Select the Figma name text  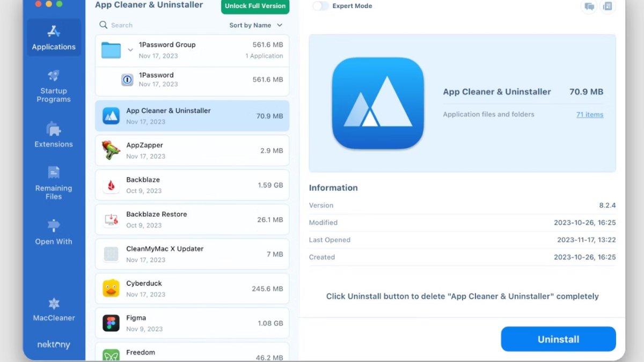[x=136, y=317]
